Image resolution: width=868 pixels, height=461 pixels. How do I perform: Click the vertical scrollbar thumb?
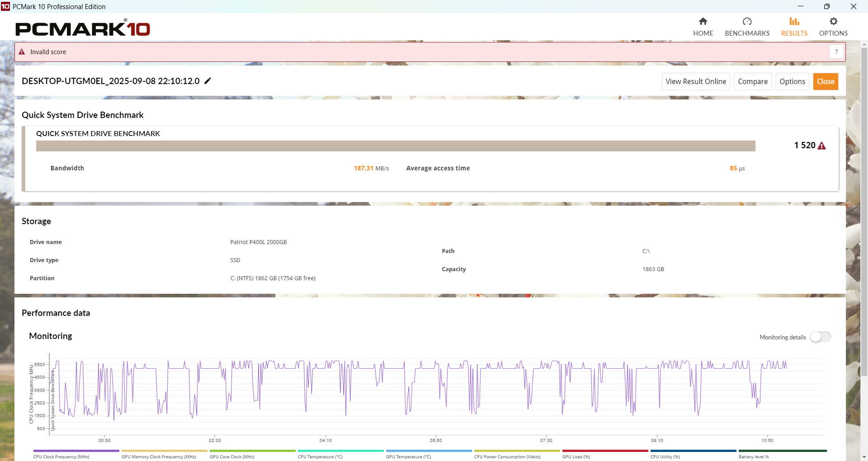(864, 212)
